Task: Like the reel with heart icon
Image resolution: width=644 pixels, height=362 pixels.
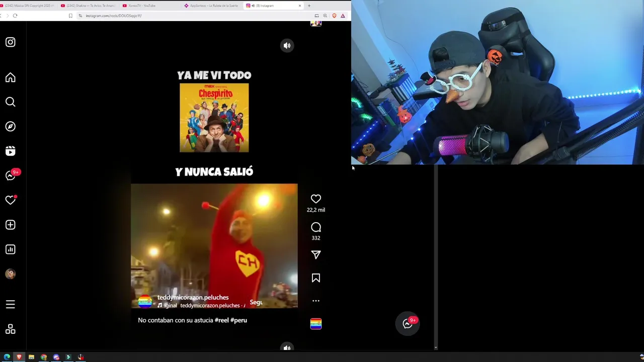Action: (316, 199)
